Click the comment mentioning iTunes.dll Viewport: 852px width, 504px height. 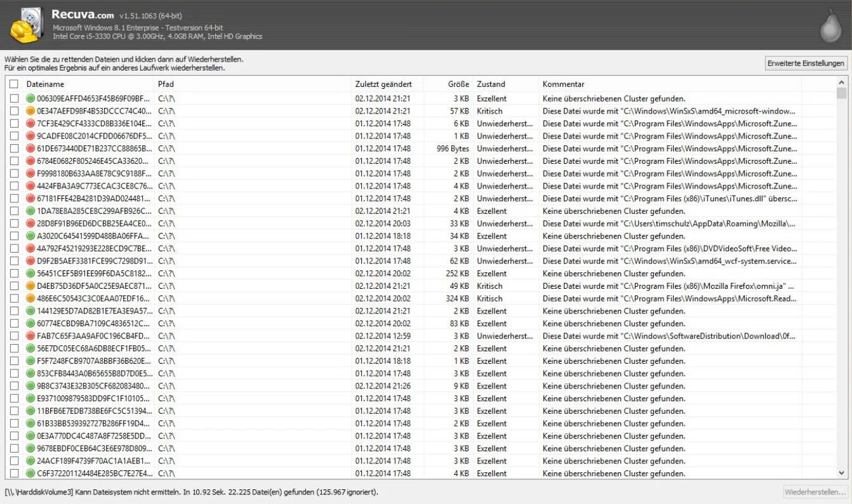point(670,199)
